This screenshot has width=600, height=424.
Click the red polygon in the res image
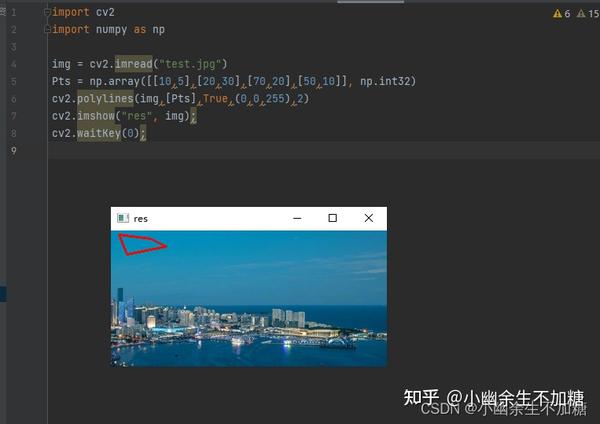coord(141,245)
